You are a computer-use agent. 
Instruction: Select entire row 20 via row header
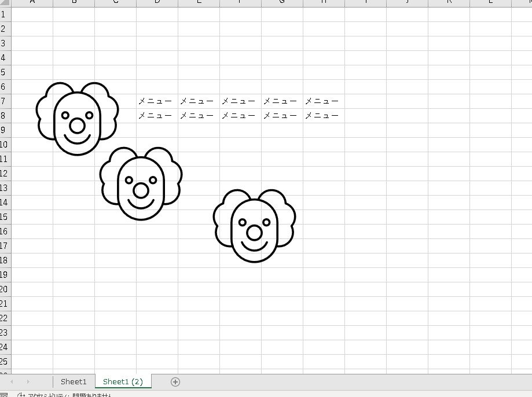(x=5, y=289)
